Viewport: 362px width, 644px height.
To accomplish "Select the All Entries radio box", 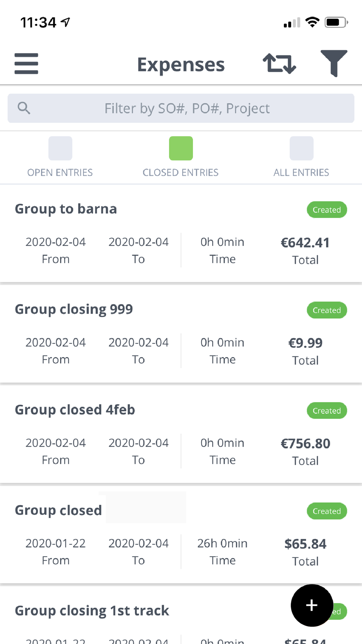I will pyautogui.click(x=301, y=148).
